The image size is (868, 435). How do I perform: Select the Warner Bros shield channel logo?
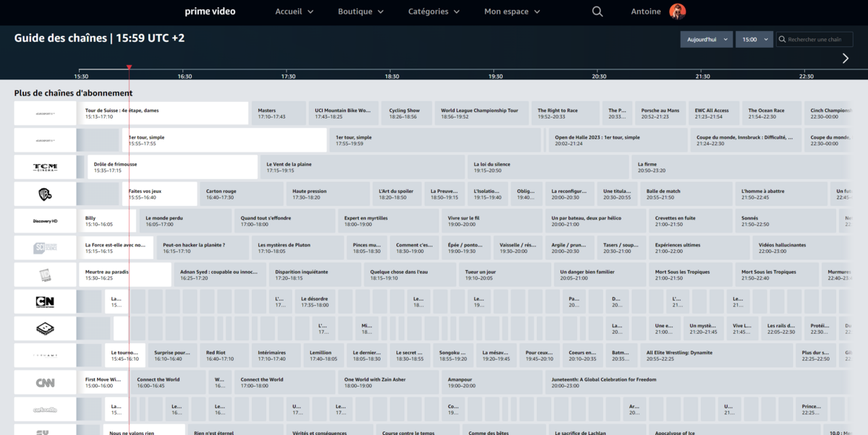(x=45, y=194)
